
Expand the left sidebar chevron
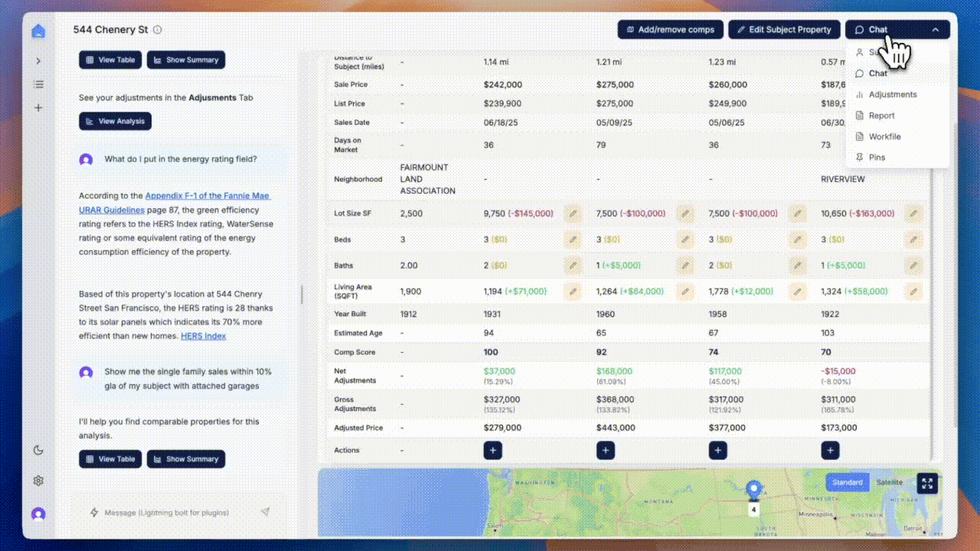(38, 60)
